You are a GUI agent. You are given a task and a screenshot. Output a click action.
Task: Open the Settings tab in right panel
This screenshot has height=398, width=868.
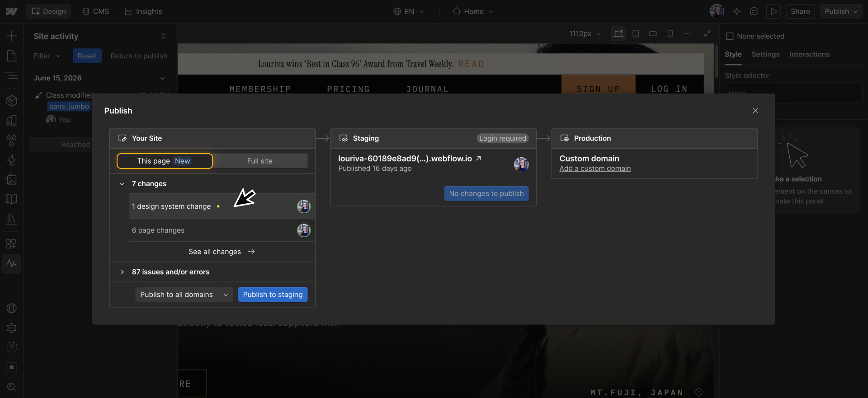pos(765,54)
